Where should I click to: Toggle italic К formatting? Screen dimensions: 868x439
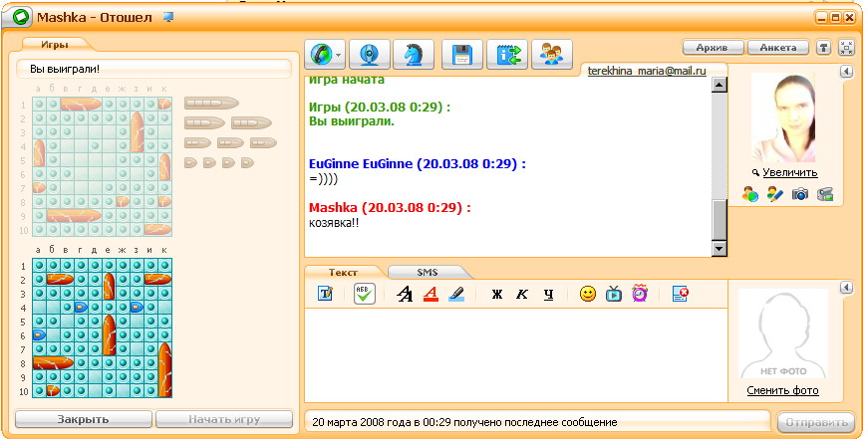[522, 294]
